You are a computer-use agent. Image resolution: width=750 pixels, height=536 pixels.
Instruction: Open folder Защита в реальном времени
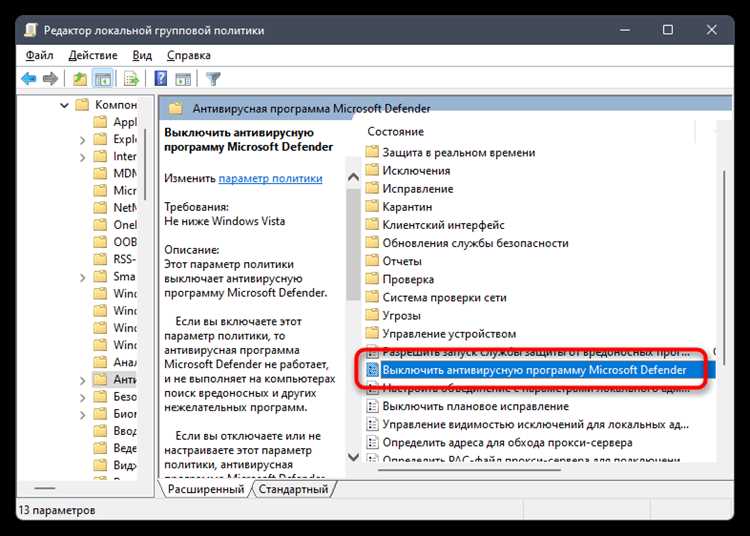(x=450, y=153)
